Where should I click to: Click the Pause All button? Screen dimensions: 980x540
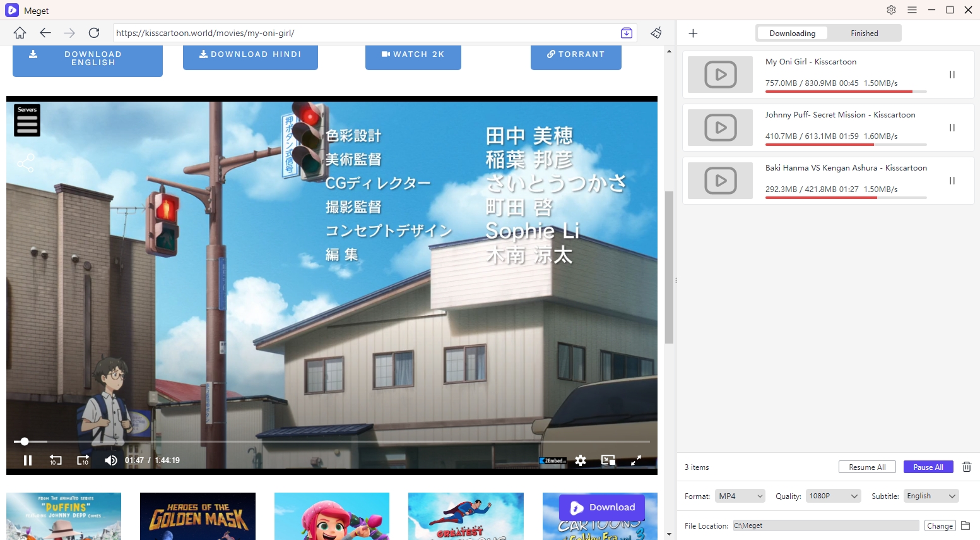pyautogui.click(x=928, y=467)
